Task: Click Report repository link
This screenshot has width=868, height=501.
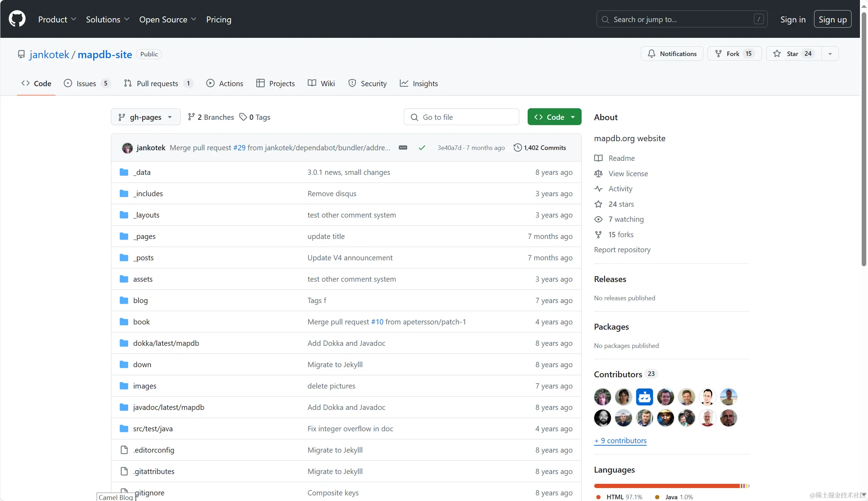Action: (x=622, y=249)
